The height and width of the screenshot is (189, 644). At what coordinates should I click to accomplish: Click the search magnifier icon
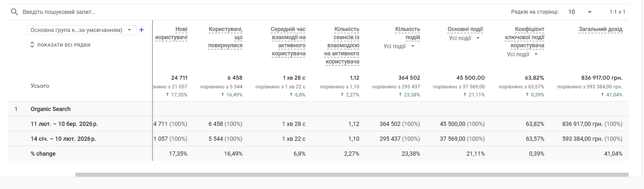(14, 12)
